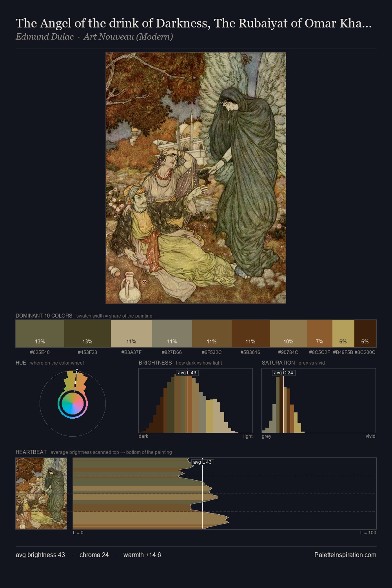Select the #6F532C color swatch
The image size is (392, 588).
pyautogui.click(x=212, y=334)
